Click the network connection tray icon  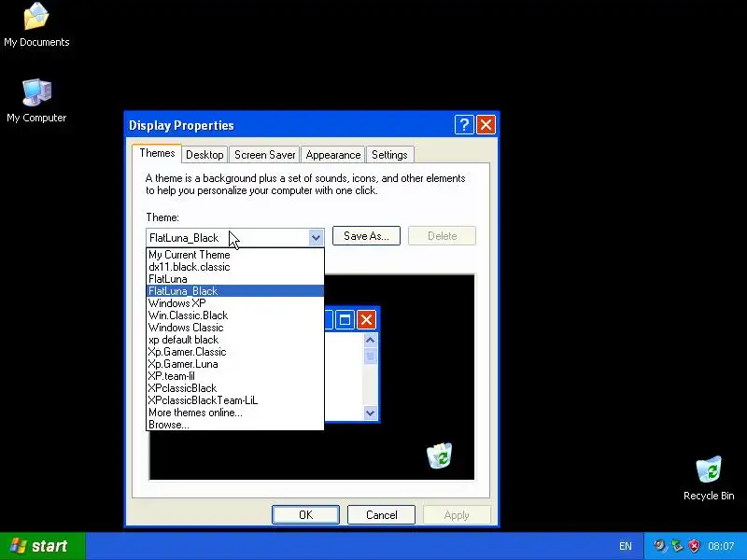(x=677, y=546)
